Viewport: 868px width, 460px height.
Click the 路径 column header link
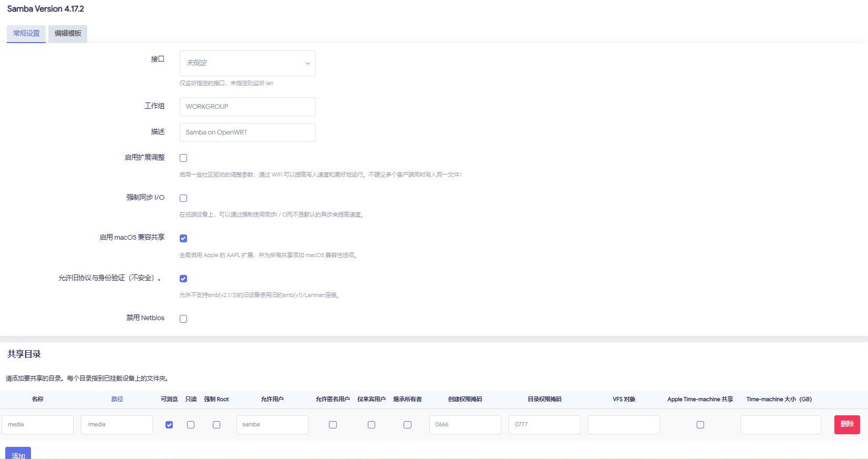(x=117, y=400)
